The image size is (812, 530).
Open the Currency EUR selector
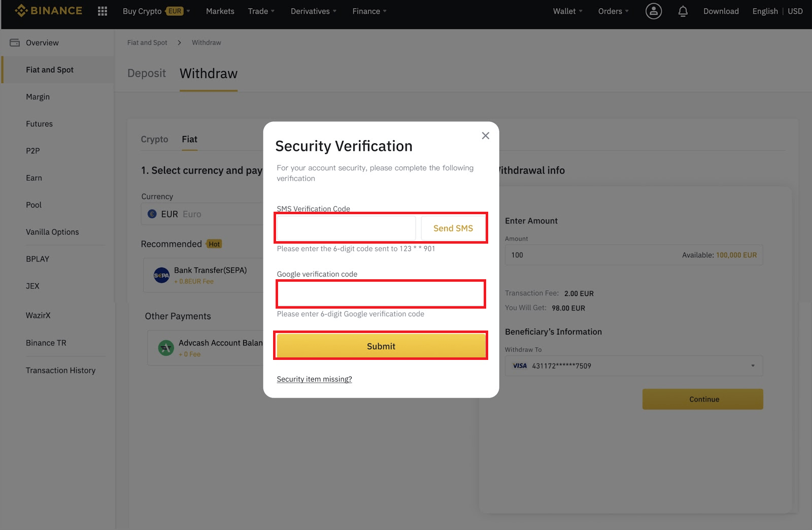tap(202, 214)
